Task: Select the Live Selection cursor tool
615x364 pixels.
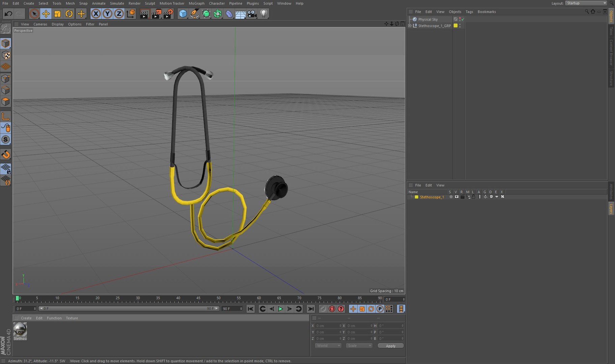Action: [34, 14]
